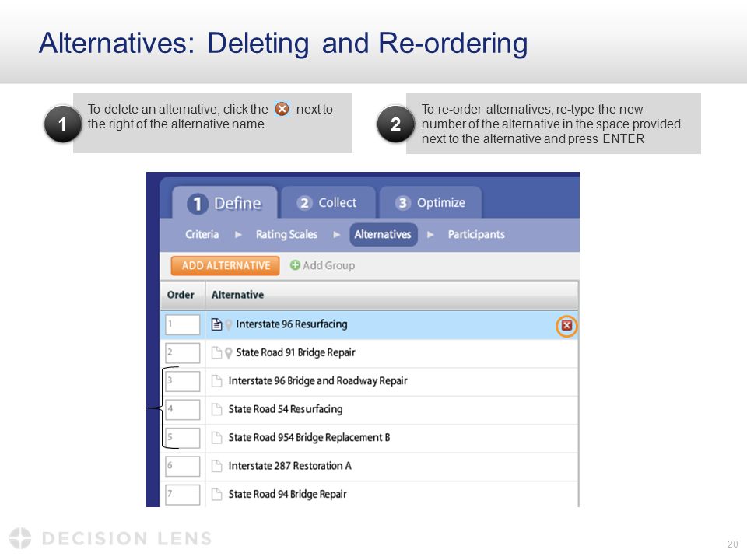Click document icon of Interstate 287 Restoration A

(217, 466)
